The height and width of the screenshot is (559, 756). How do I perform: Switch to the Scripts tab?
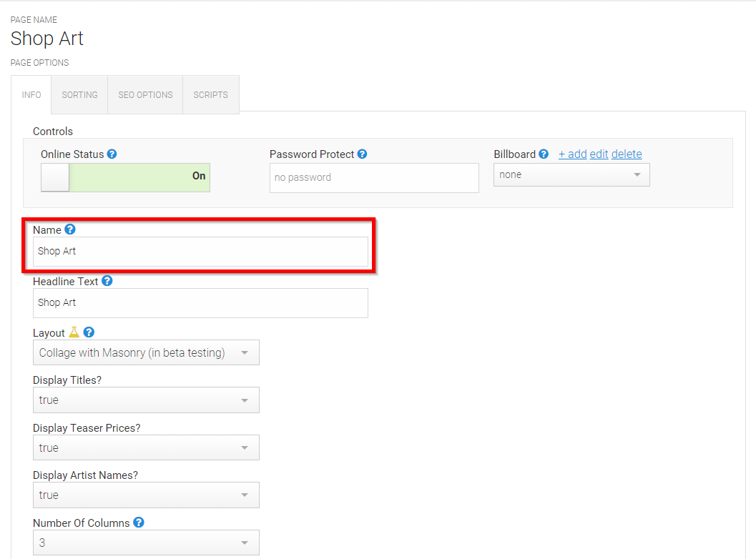pyautogui.click(x=211, y=95)
